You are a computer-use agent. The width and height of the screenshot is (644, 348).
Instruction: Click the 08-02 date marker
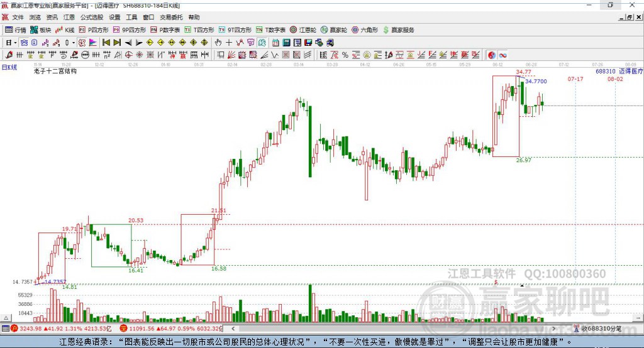tap(615, 79)
